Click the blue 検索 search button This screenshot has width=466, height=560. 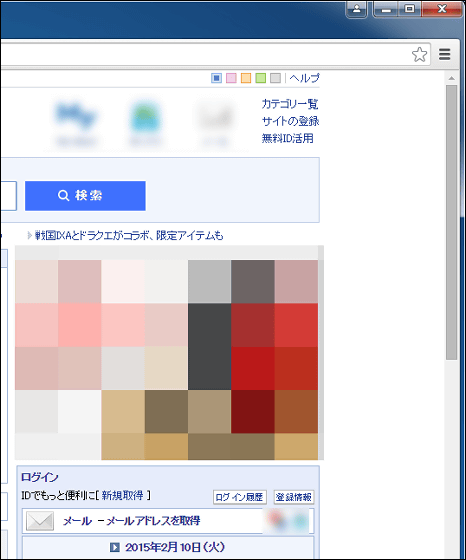pyautogui.click(x=85, y=196)
